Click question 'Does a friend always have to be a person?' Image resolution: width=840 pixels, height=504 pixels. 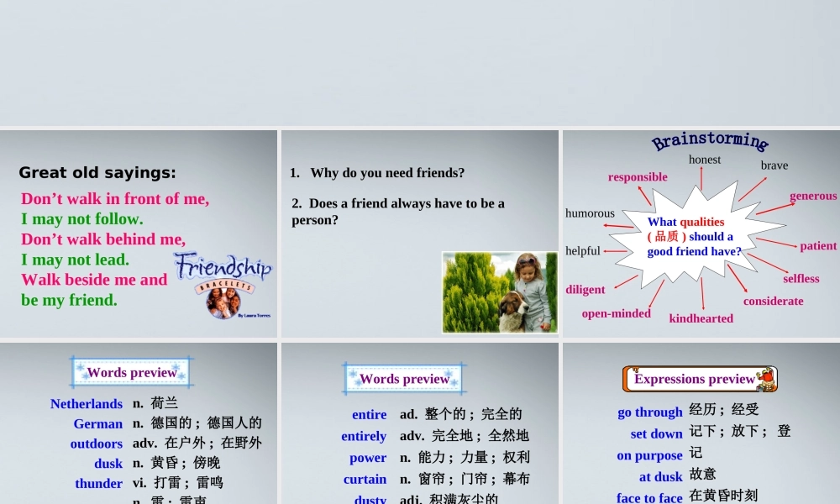[x=398, y=212]
